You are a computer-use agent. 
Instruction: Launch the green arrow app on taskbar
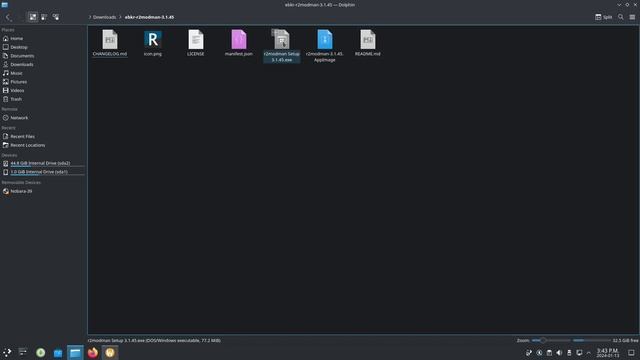(x=40, y=353)
